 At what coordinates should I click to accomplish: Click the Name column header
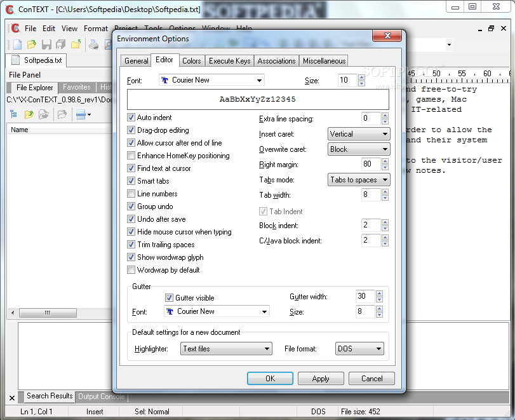(x=59, y=130)
